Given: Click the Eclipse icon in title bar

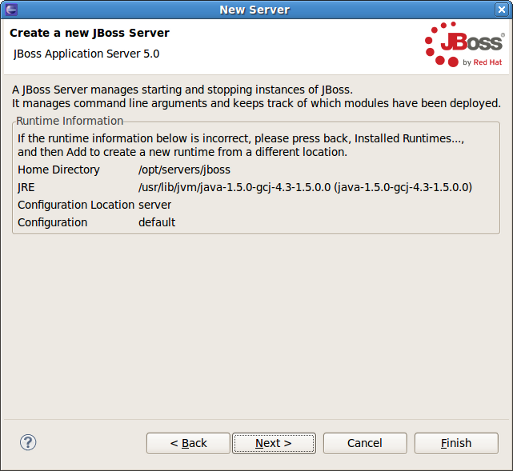Looking at the screenshot, I should (11, 9).
